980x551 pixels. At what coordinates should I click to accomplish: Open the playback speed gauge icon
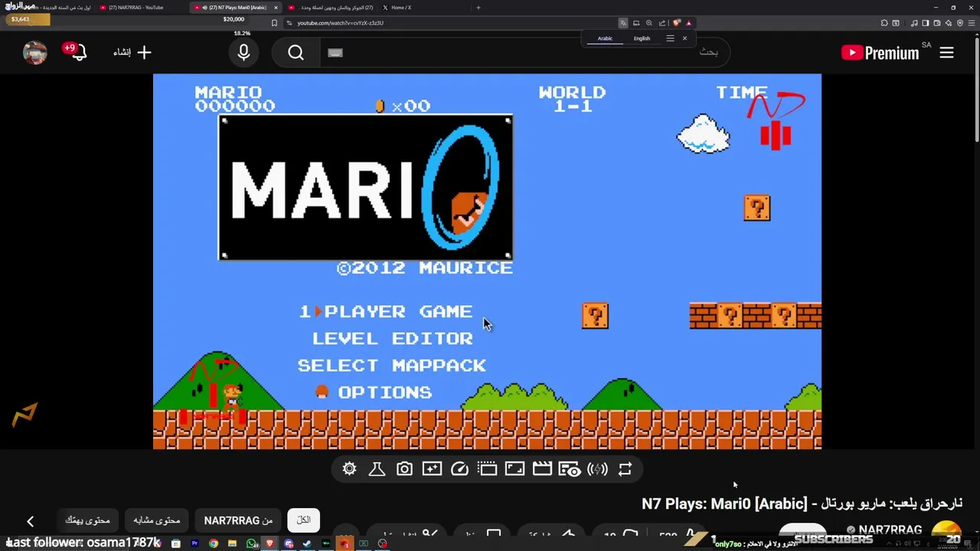459,469
